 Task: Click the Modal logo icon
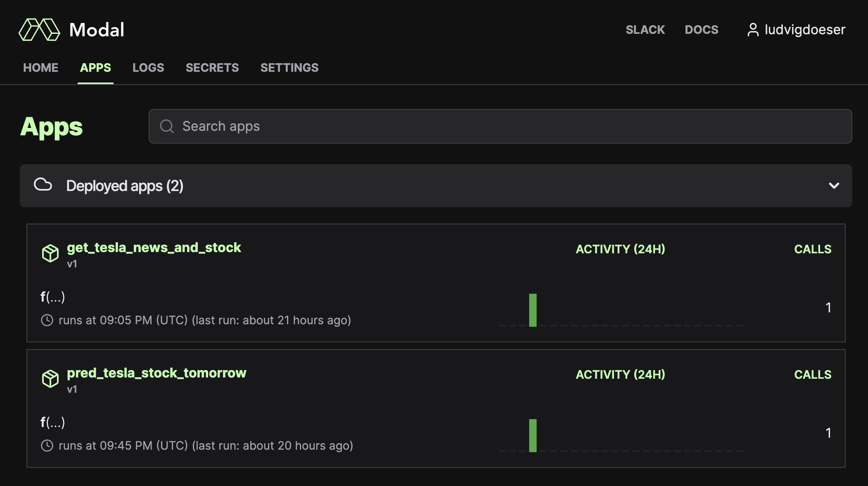[x=39, y=30]
